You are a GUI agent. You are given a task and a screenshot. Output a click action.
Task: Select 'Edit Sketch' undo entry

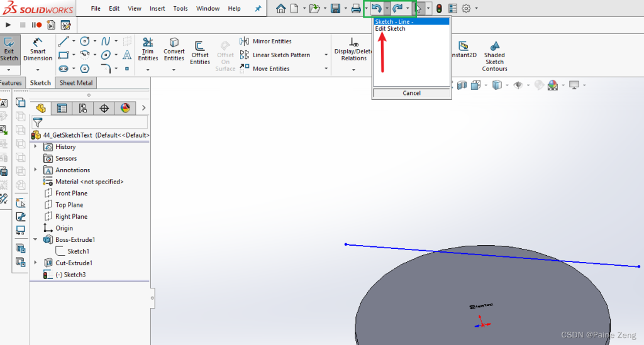(x=411, y=29)
